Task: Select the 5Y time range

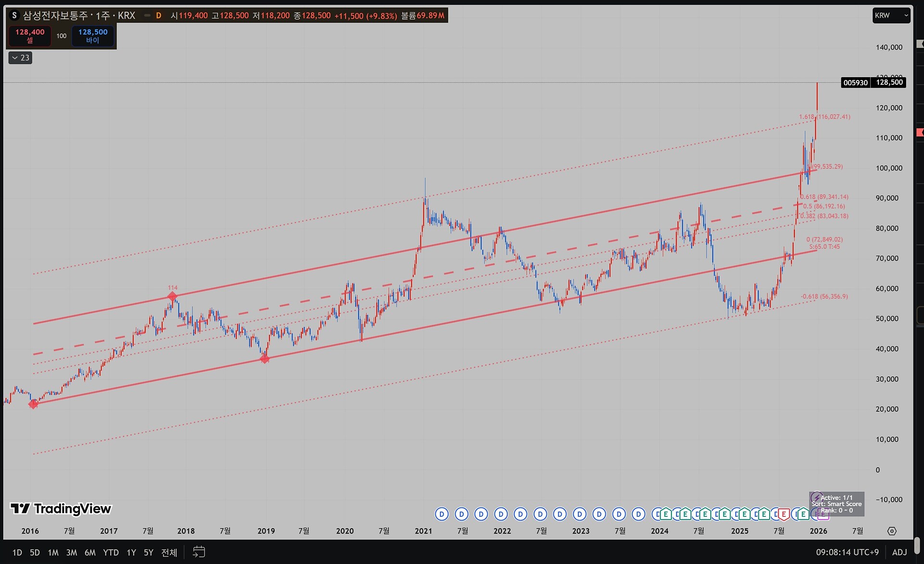Action: tap(148, 552)
